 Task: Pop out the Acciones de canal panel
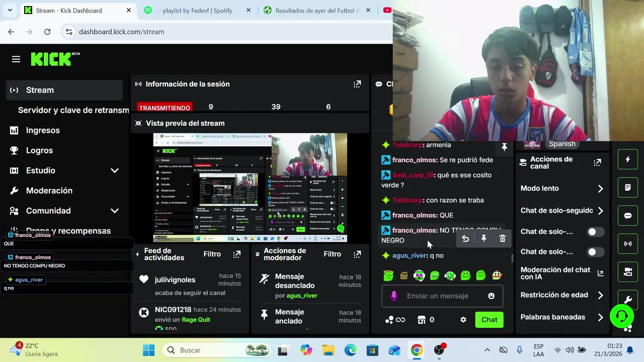597,162
